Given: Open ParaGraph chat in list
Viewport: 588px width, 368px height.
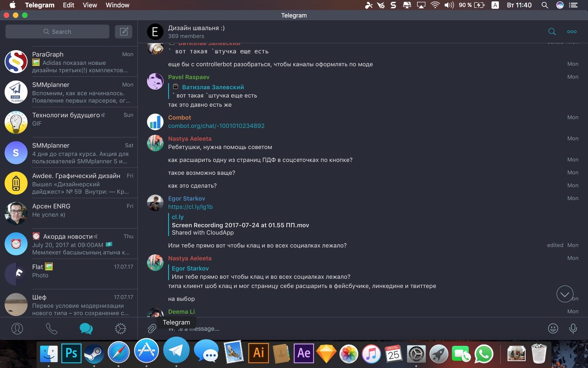Looking at the screenshot, I should [x=69, y=62].
